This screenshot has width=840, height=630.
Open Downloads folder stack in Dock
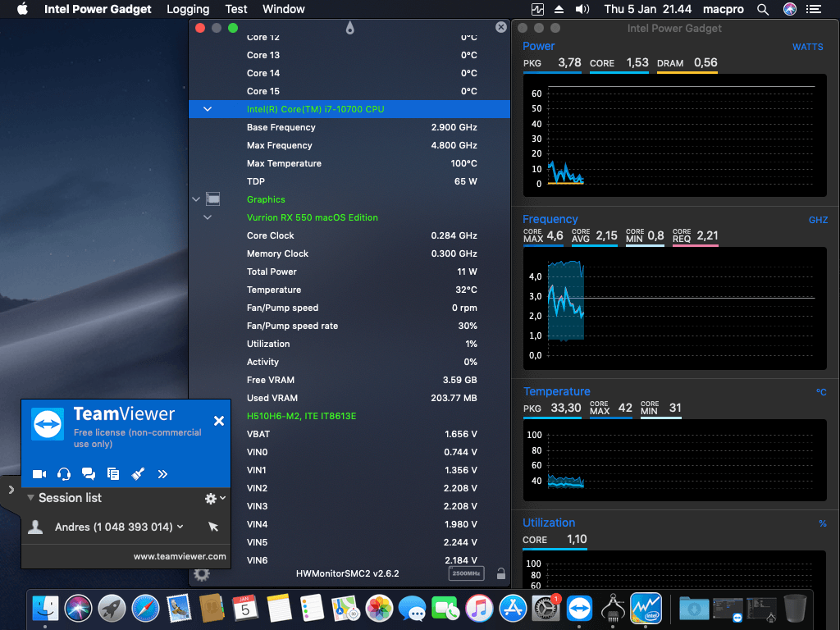pos(694,609)
